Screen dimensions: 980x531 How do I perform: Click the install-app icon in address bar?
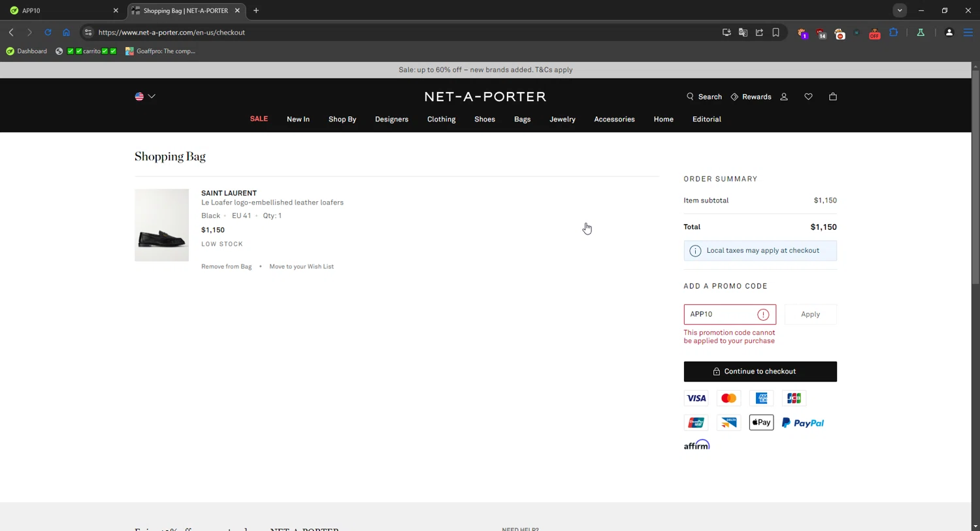(x=727, y=32)
